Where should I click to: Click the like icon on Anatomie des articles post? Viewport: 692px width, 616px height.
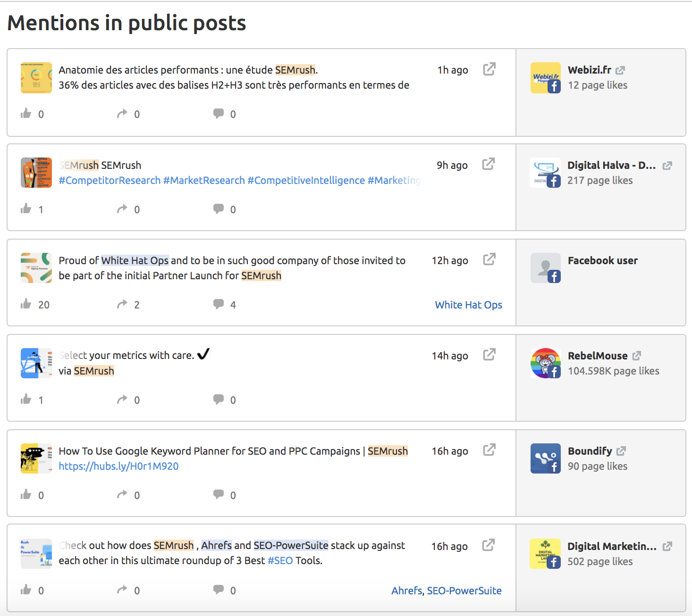26,113
